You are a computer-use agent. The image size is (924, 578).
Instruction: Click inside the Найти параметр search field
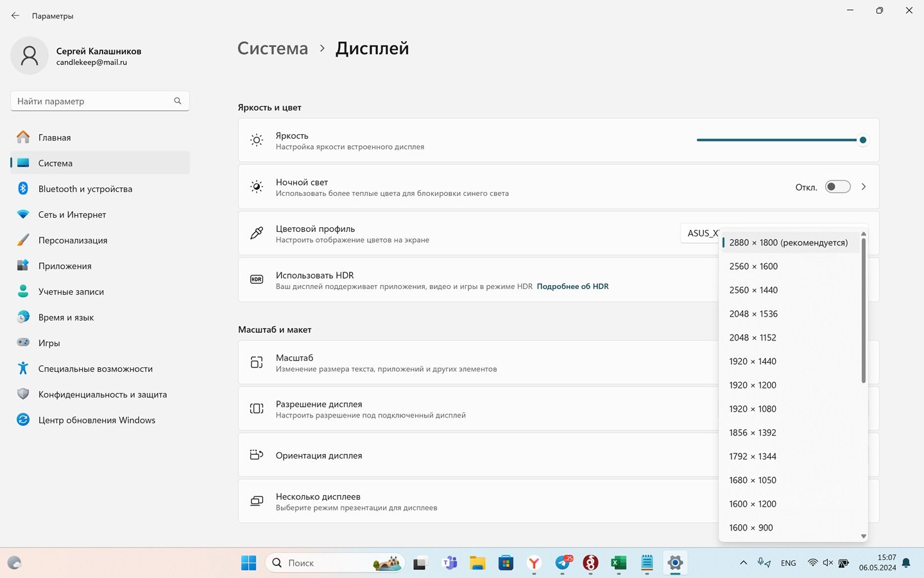pyautogui.click(x=100, y=101)
